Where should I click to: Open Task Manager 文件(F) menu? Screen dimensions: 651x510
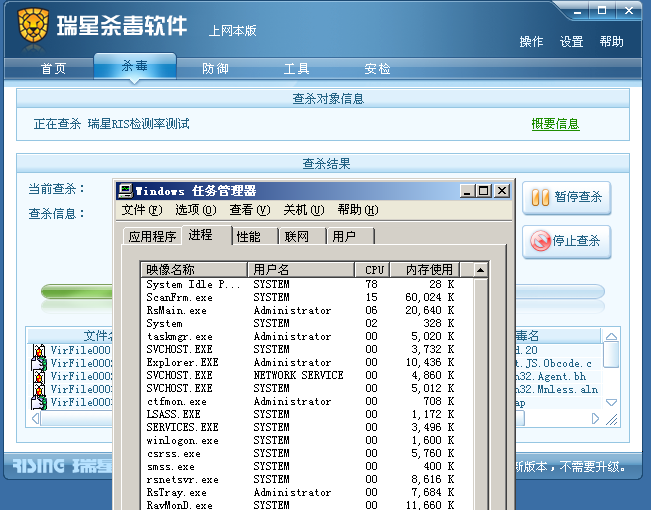point(142,210)
